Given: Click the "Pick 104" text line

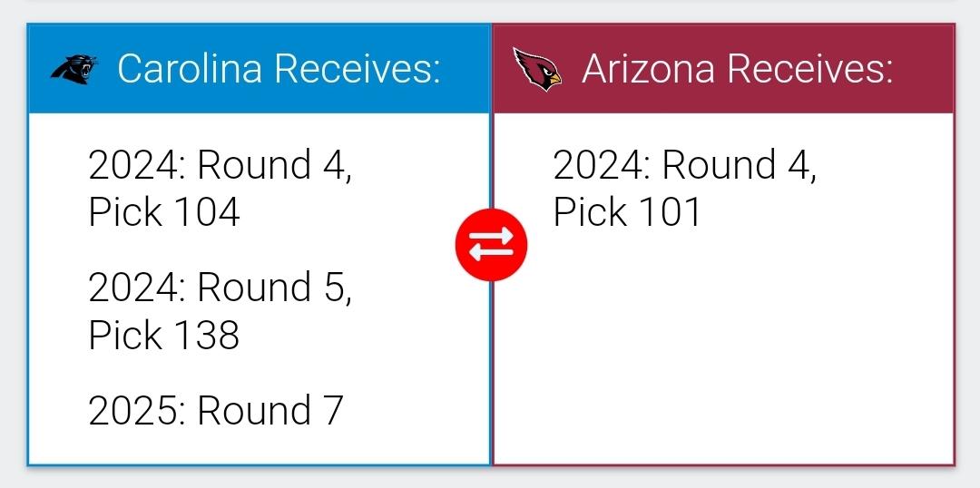Looking at the screenshot, I should pos(163,211).
